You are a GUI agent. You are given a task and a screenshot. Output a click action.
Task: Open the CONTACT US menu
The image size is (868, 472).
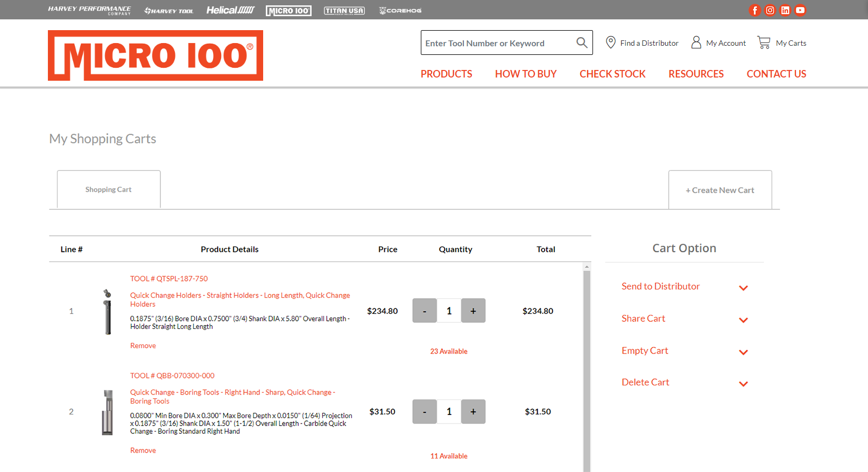click(x=777, y=74)
